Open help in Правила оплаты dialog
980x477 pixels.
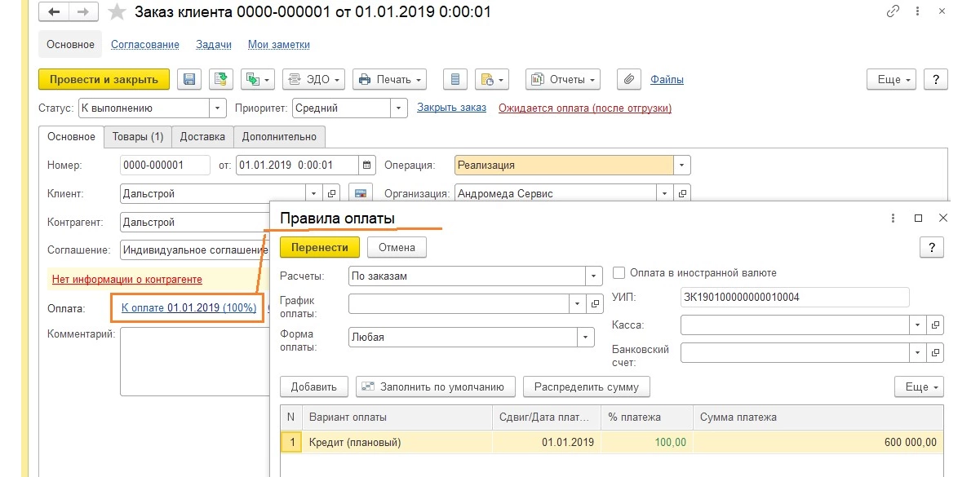[931, 248]
